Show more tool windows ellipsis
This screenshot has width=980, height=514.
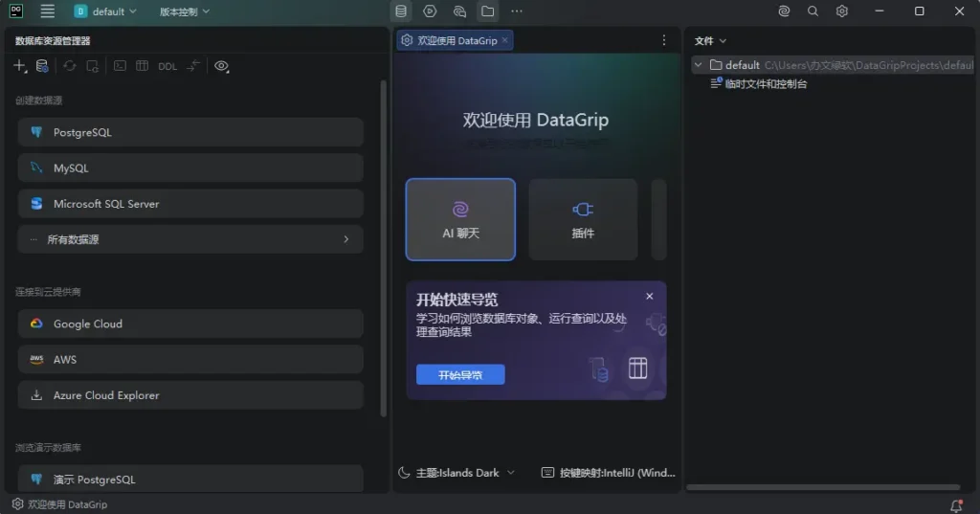(x=516, y=11)
